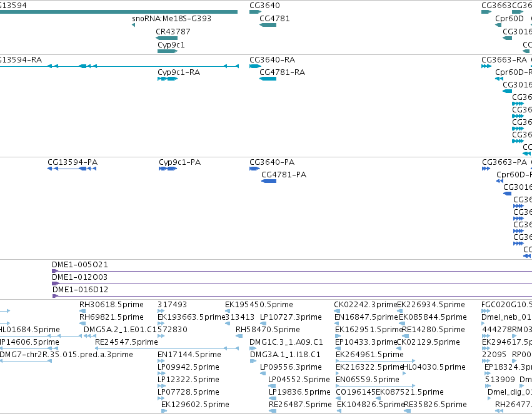532x414 pixels.
Task: Select the DMG7-chr2R.35.015.pred.a.3prime label
Action: [66, 355]
